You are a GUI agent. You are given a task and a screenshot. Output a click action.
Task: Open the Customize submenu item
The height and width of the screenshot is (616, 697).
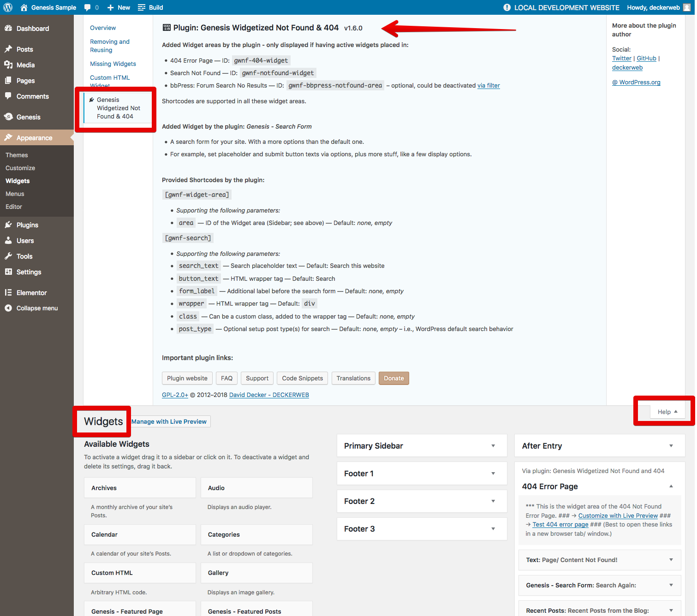coord(20,168)
